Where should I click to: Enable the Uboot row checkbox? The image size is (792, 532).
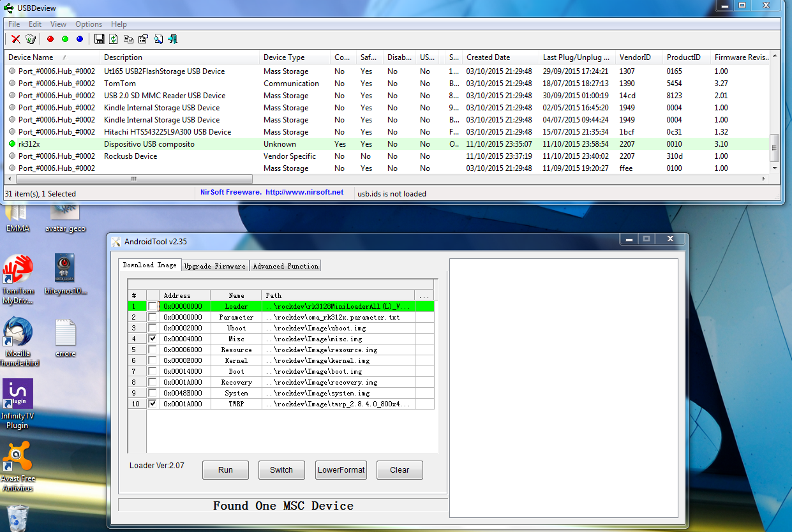(153, 328)
